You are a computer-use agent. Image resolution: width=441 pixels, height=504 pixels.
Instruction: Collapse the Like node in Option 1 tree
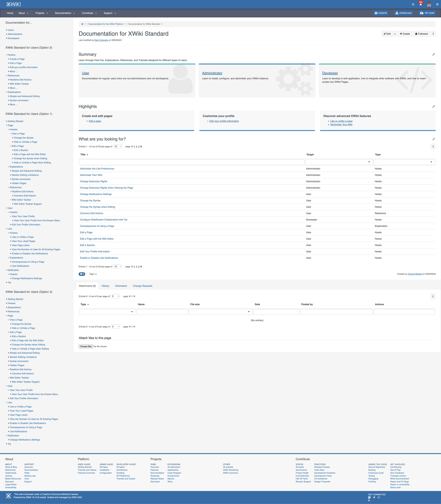[x=7, y=229]
